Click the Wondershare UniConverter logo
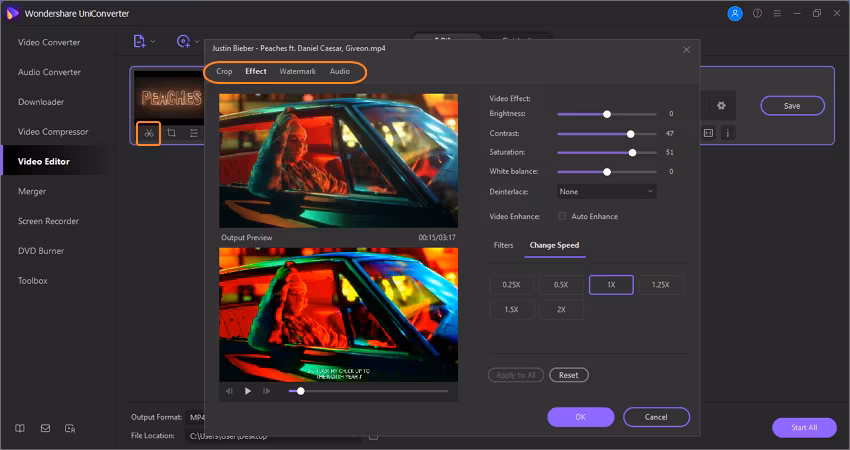This screenshot has height=450, width=850. (12, 14)
